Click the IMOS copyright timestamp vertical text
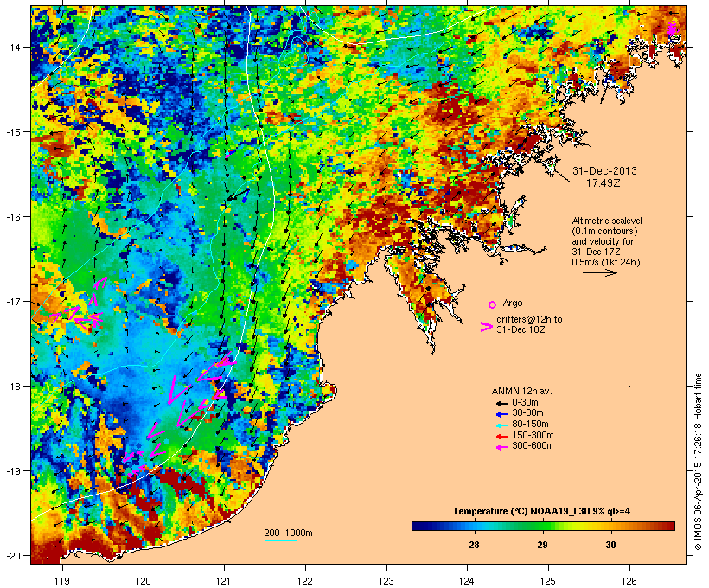 click(x=698, y=462)
